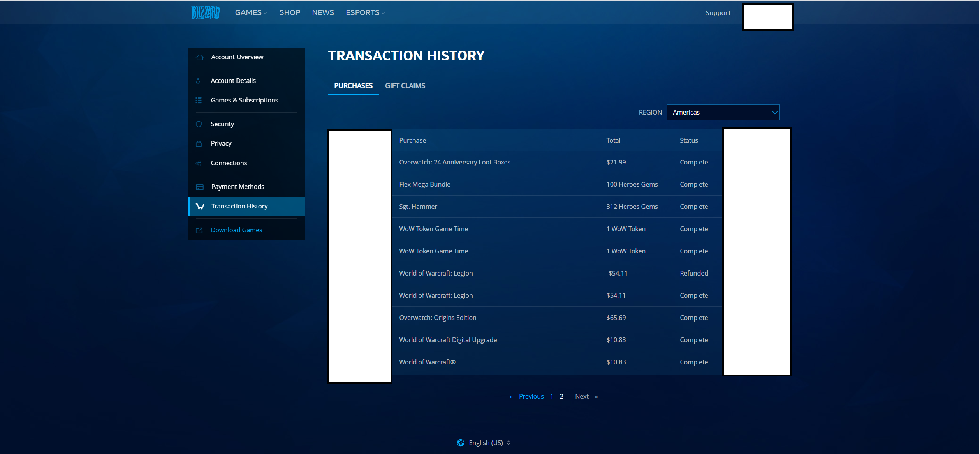Image resolution: width=980 pixels, height=454 pixels.
Task: Open Account Overview home icon
Action: click(200, 57)
